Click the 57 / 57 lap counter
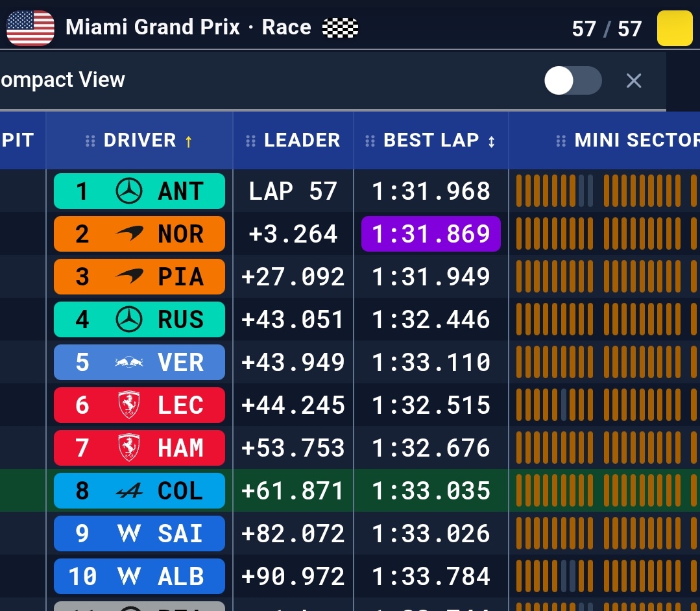Image resolution: width=700 pixels, height=611 pixels. (x=607, y=29)
